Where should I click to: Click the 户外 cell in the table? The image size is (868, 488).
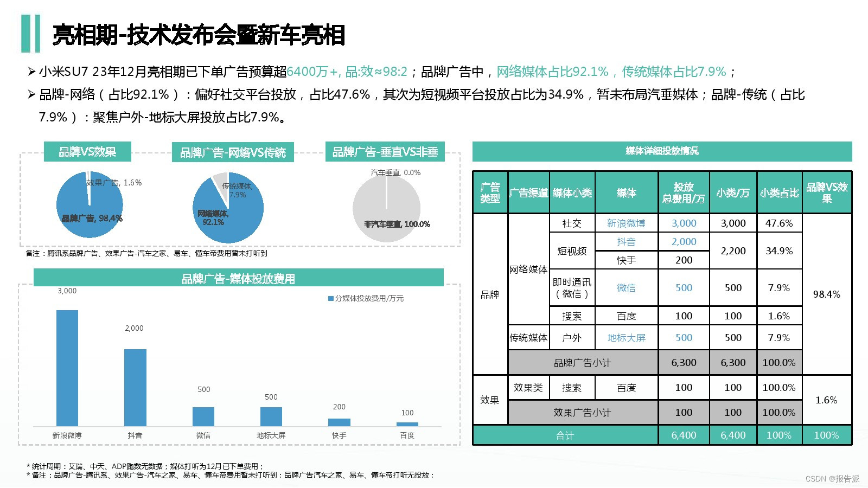click(572, 338)
